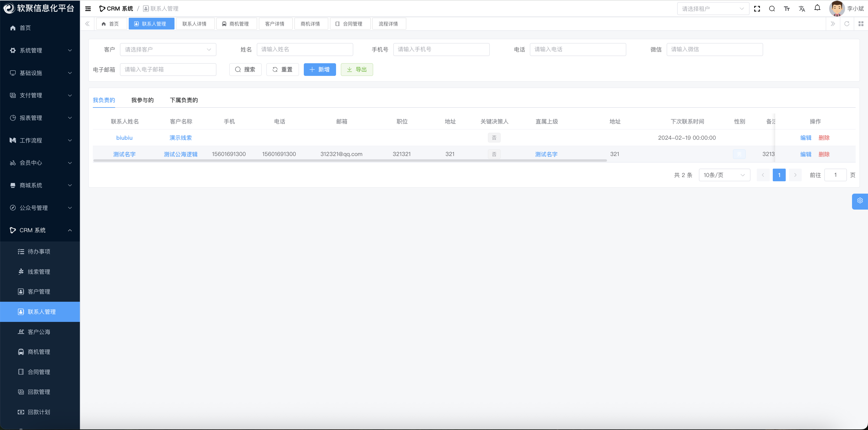868x430 pixels.
Task: Open the 请选择租户 tenant dropdown
Action: [713, 9]
